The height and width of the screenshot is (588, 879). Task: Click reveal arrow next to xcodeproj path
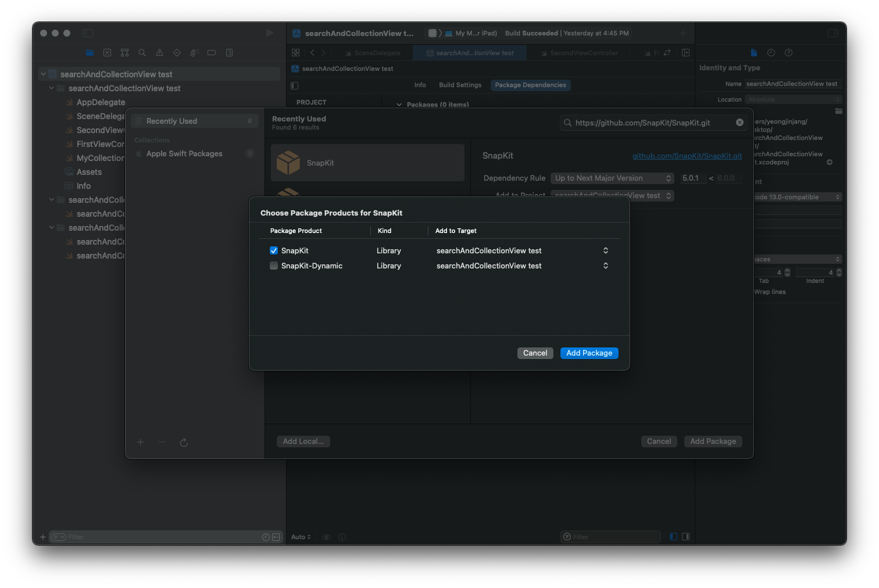click(830, 162)
